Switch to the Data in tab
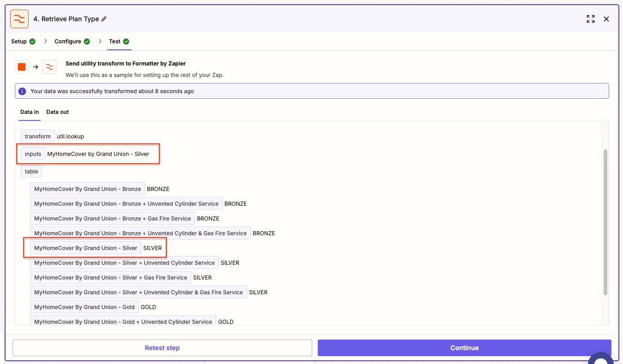The height and width of the screenshot is (364, 623). pos(30,112)
